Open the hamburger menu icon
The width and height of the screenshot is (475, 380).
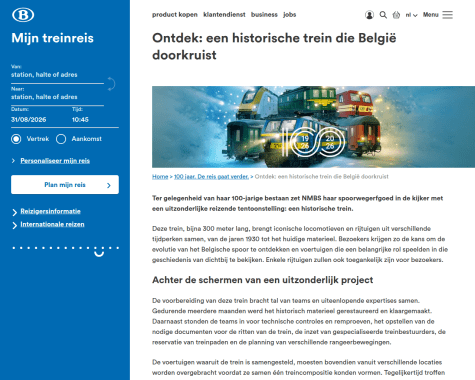[x=447, y=15]
